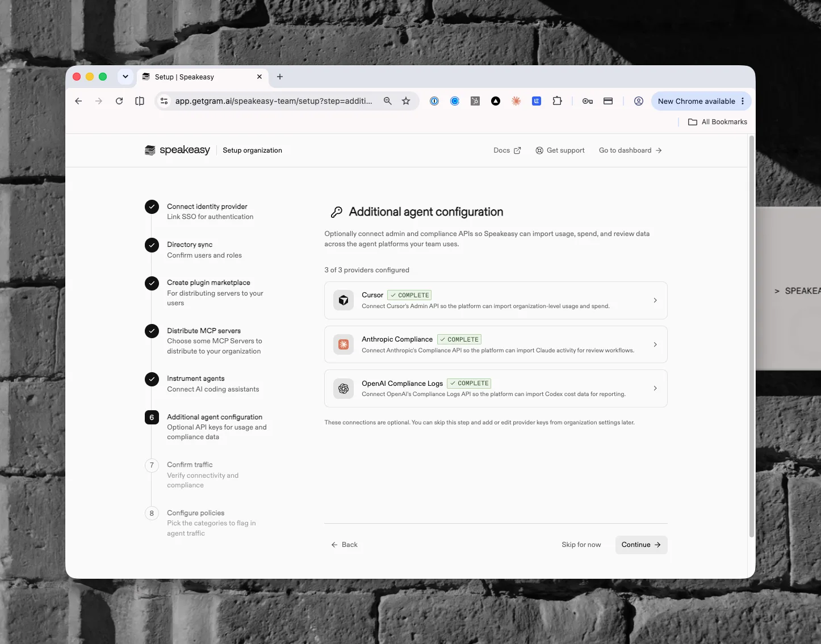821x644 pixels.
Task: Bookmark this page with the star icon
Action: coord(406,101)
